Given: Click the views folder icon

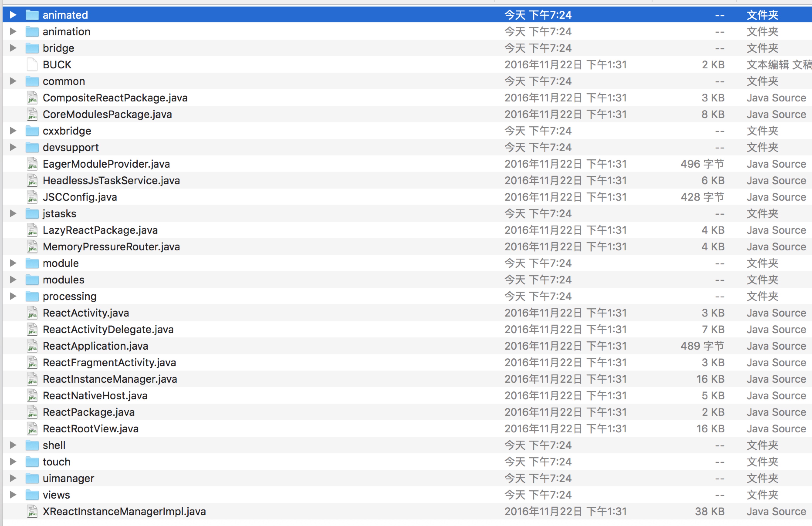Looking at the screenshot, I should tap(32, 495).
